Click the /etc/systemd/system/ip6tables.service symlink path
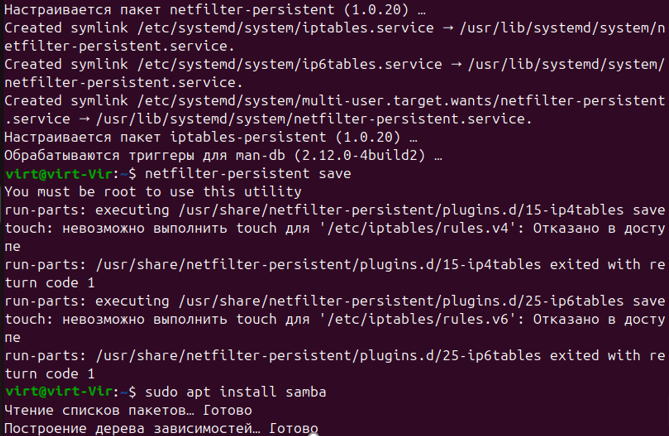 pos(290,64)
